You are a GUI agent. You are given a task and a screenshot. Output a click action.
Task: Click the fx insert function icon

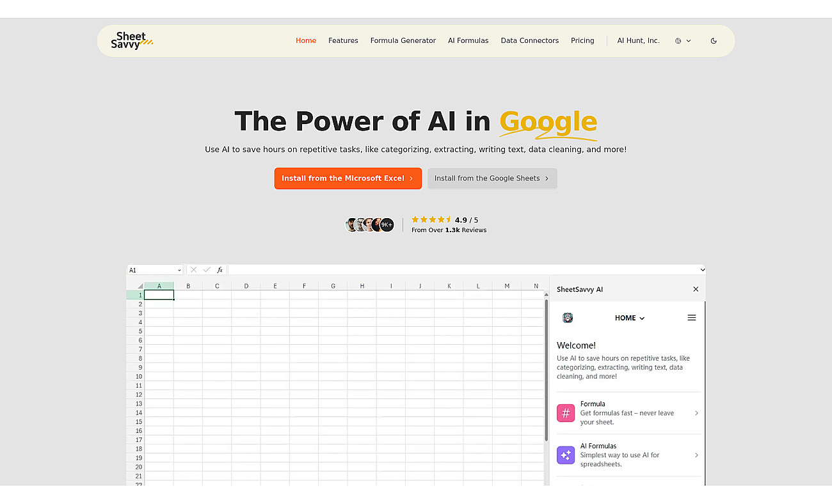[x=220, y=270]
